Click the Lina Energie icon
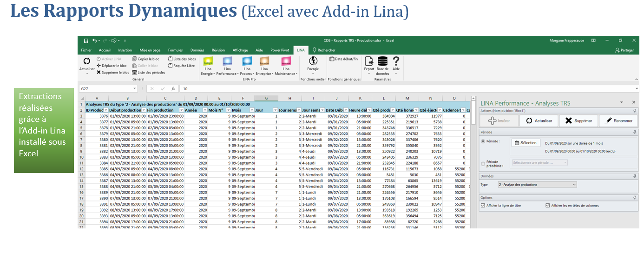 pos(208,61)
